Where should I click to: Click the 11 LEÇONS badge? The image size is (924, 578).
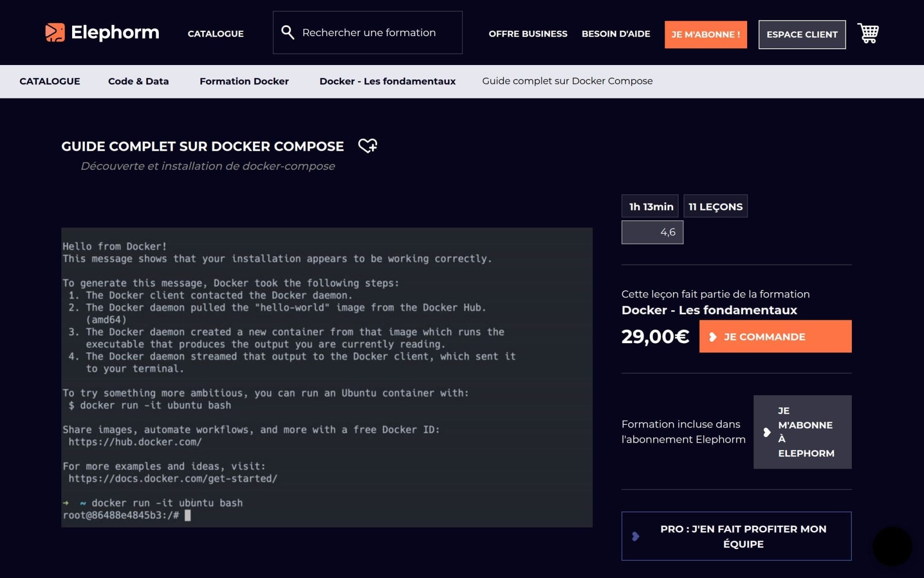[x=716, y=206]
